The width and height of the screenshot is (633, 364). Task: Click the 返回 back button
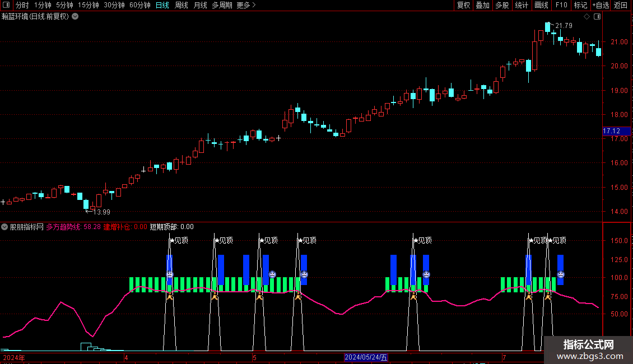tap(621, 5)
